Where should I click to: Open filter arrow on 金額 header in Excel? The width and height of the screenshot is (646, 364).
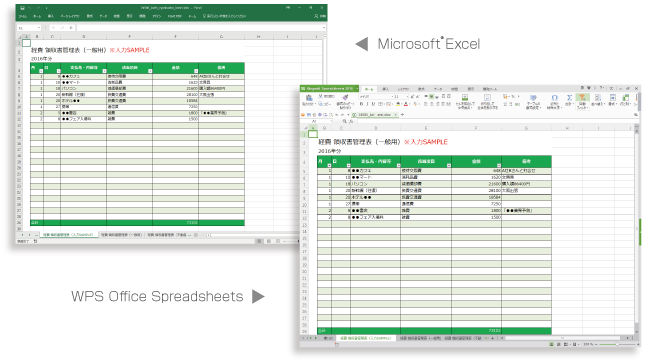tap(196, 71)
